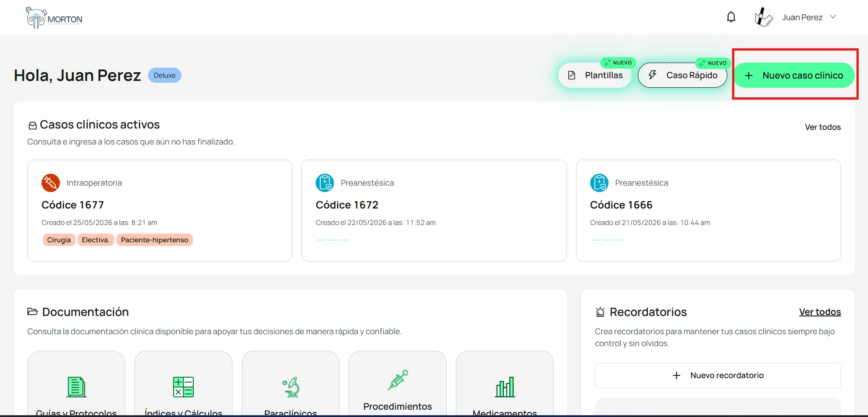Click Ver todos in Casos clínicos activos

coord(823,127)
